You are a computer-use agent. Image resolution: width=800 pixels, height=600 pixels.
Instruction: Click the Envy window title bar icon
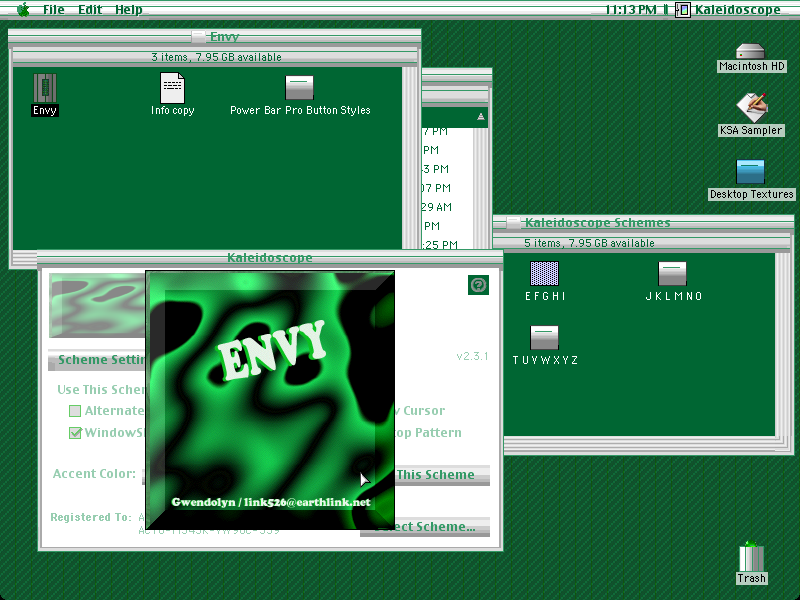click(x=198, y=37)
